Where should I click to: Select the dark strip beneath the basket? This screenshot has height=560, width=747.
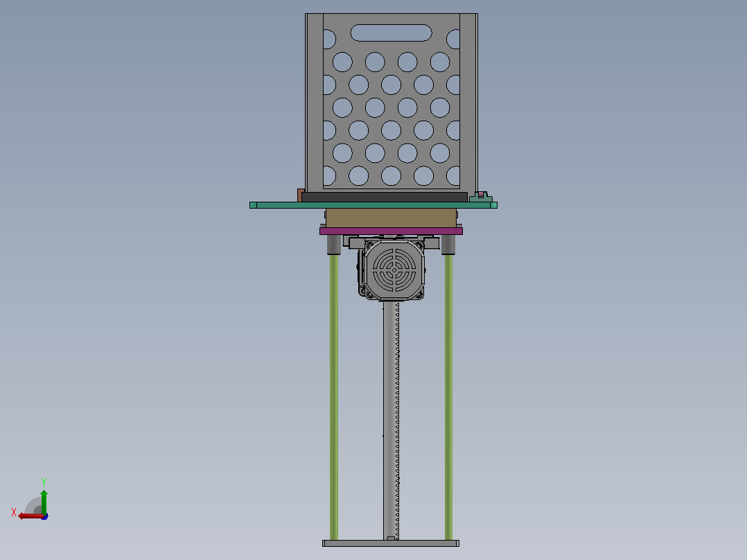(385, 197)
